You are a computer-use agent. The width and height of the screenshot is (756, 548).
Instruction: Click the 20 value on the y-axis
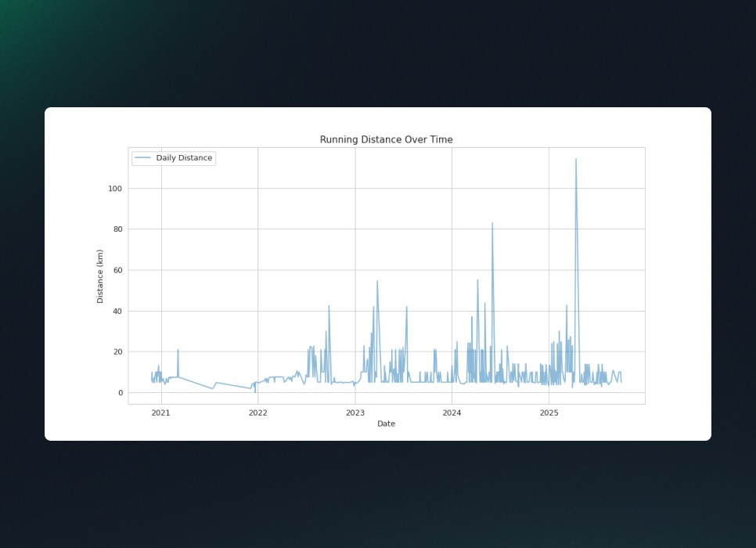(x=117, y=352)
